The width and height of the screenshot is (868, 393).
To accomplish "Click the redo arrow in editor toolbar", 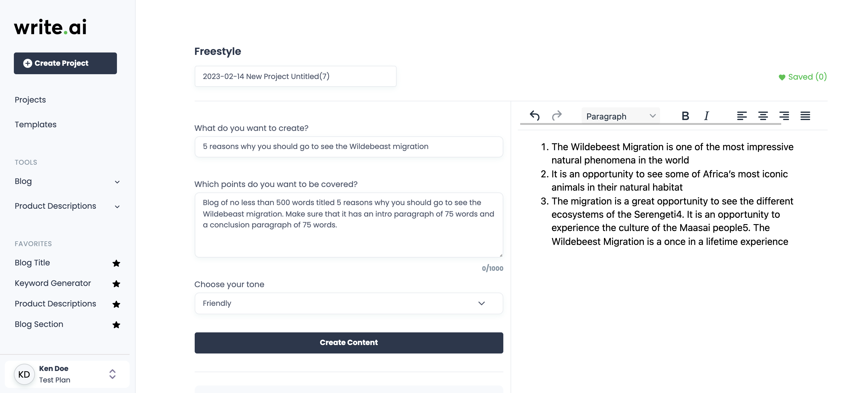I will [557, 116].
